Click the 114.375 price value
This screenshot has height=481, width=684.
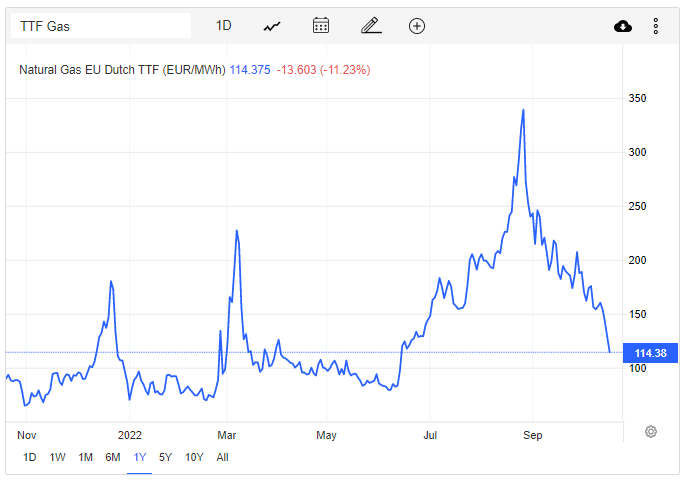point(250,70)
